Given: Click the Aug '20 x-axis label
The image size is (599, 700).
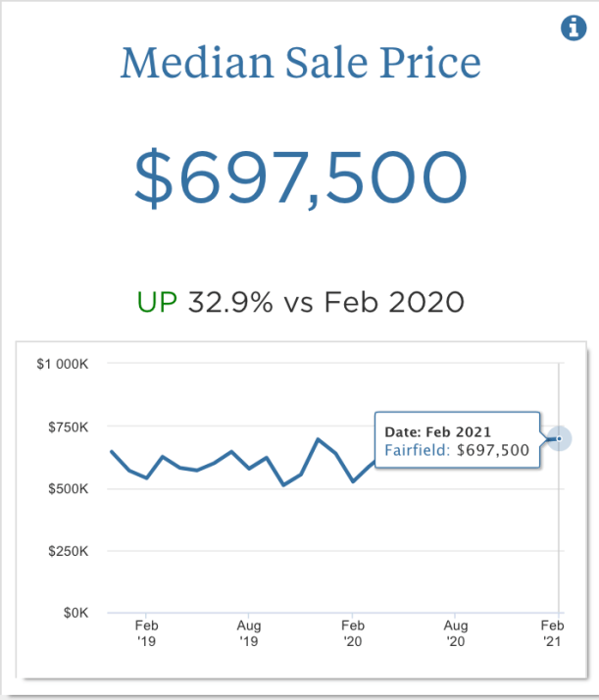Looking at the screenshot, I should coord(455,632).
